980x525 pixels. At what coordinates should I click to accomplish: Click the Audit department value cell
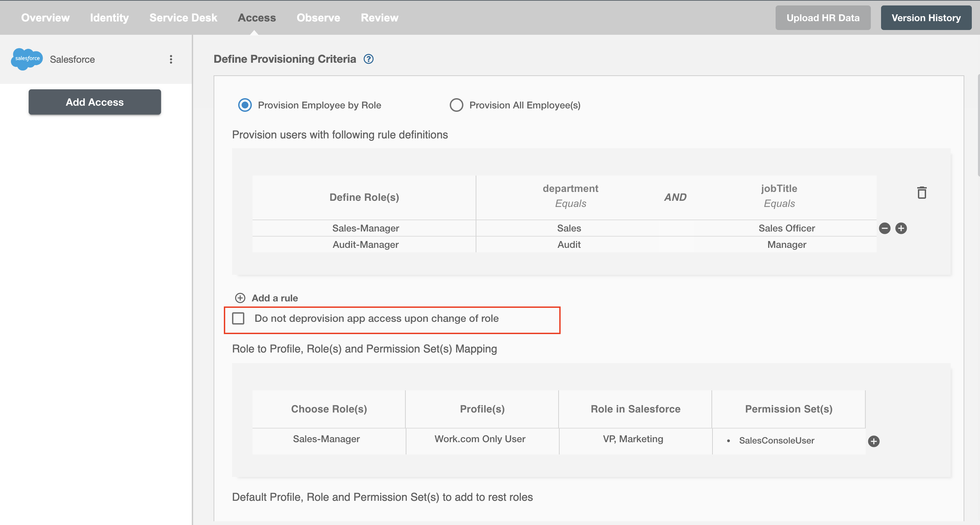click(x=569, y=244)
